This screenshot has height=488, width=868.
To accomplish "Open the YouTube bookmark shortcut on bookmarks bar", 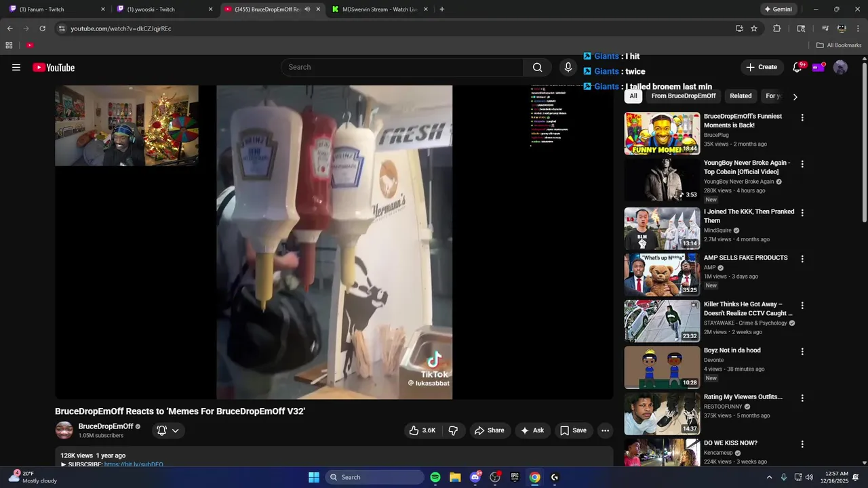I will pyautogui.click(x=30, y=45).
